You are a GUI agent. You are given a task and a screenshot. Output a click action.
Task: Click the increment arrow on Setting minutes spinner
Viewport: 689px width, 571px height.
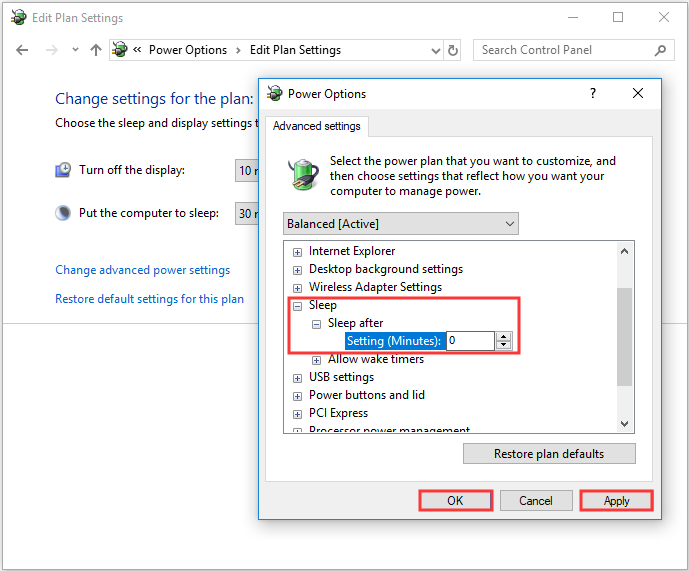tap(503, 336)
